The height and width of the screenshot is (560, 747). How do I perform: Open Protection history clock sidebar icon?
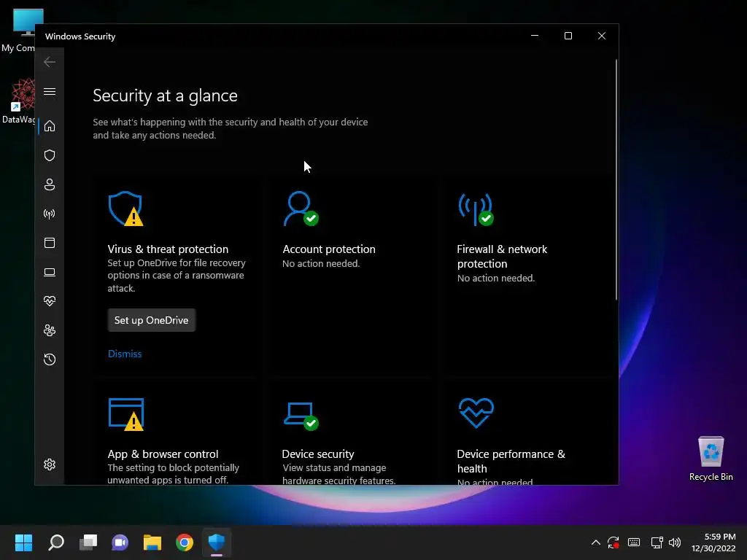click(50, 359)
